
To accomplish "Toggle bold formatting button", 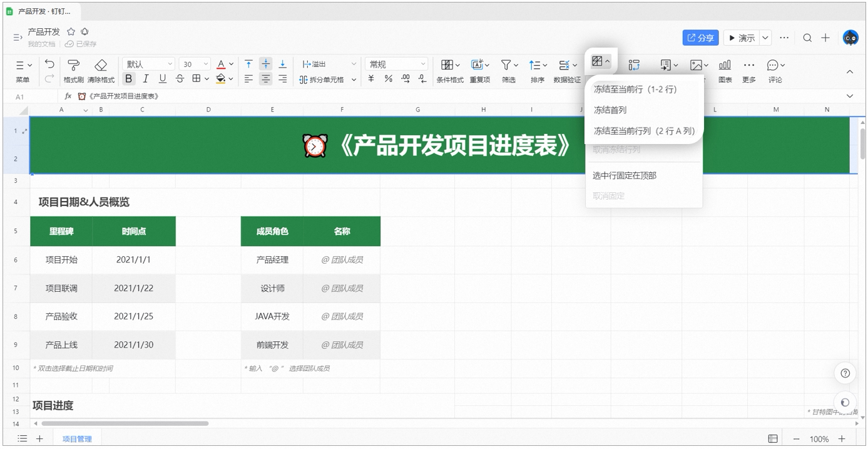I will 128,79.
